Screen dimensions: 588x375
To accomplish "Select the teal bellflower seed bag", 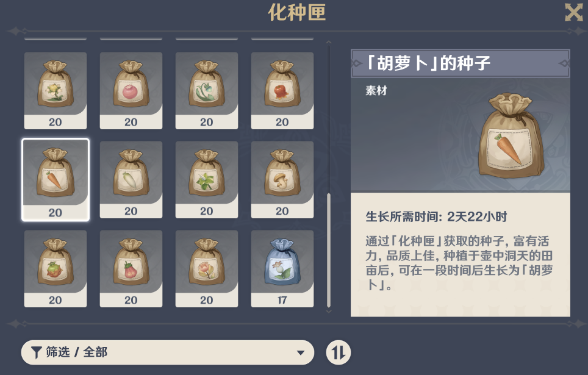I will (x=207, y=91).
